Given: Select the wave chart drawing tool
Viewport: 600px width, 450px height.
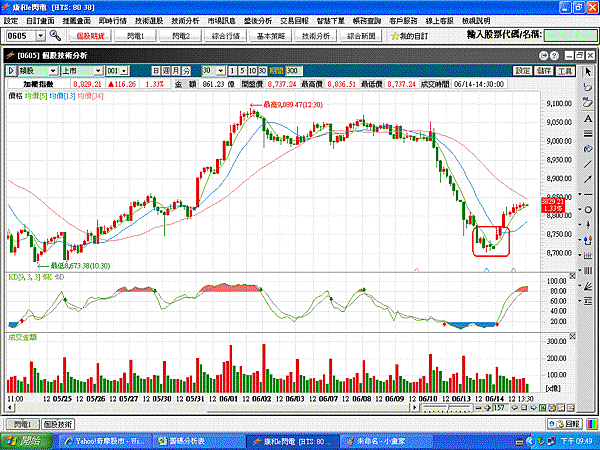Looking at the screenshot, I should pyautogui.click(x=589, y=255).
